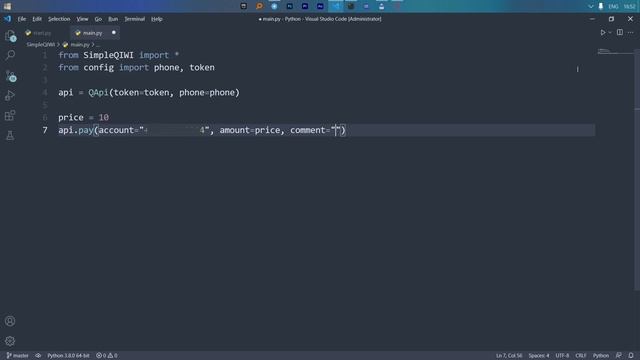The width and height of the screenshot is (640, 360).
Task: Open the Terminal menu
Action: 135,19
